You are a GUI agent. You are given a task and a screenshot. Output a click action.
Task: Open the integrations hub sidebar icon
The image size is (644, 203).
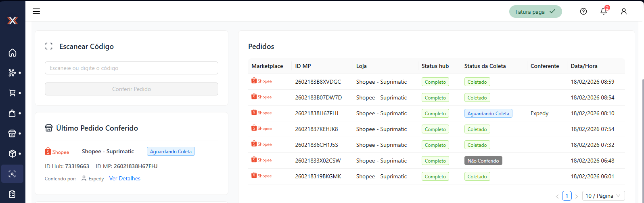[13, 73]
